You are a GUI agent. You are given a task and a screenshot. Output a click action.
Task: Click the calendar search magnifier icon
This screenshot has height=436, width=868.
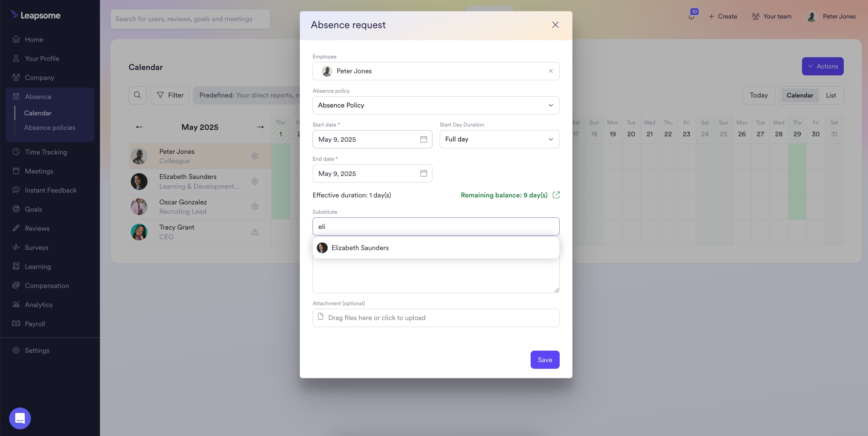coord(137,95)
